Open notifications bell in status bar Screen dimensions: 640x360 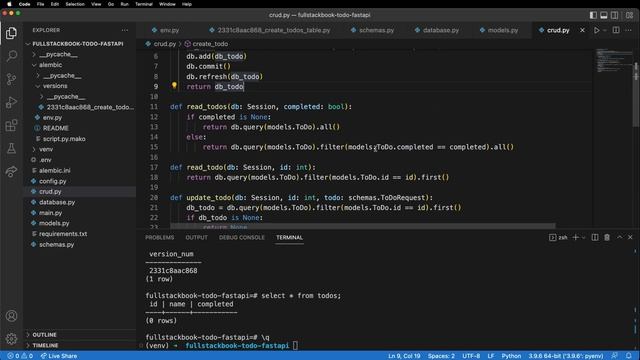[629, 356]
